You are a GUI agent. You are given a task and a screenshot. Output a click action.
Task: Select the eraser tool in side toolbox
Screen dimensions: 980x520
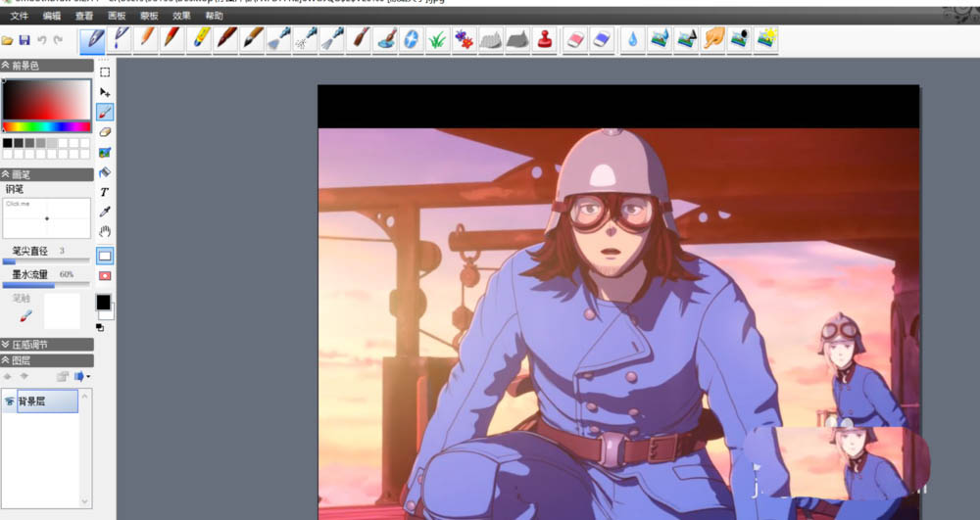click(x=105, y=132)
